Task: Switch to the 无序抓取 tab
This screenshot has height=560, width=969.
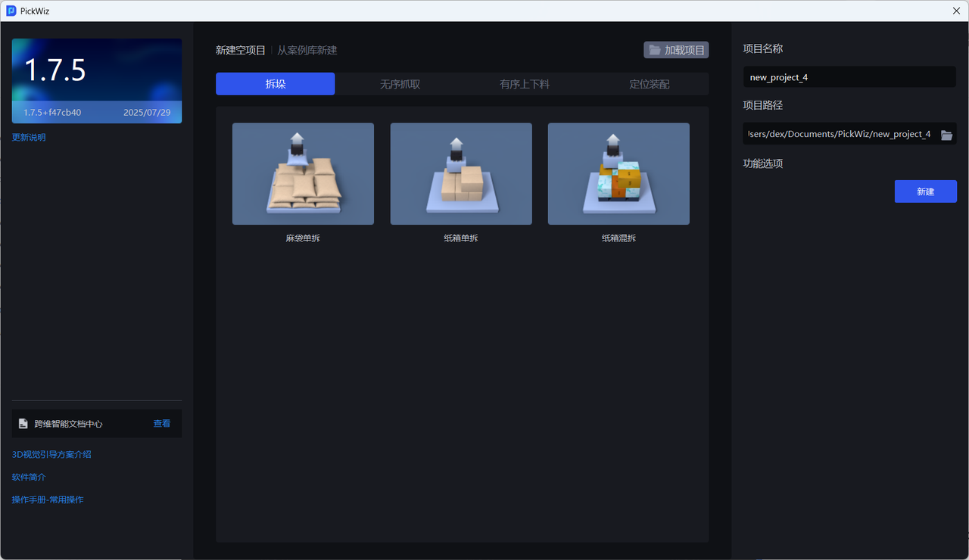Action: 400,84
